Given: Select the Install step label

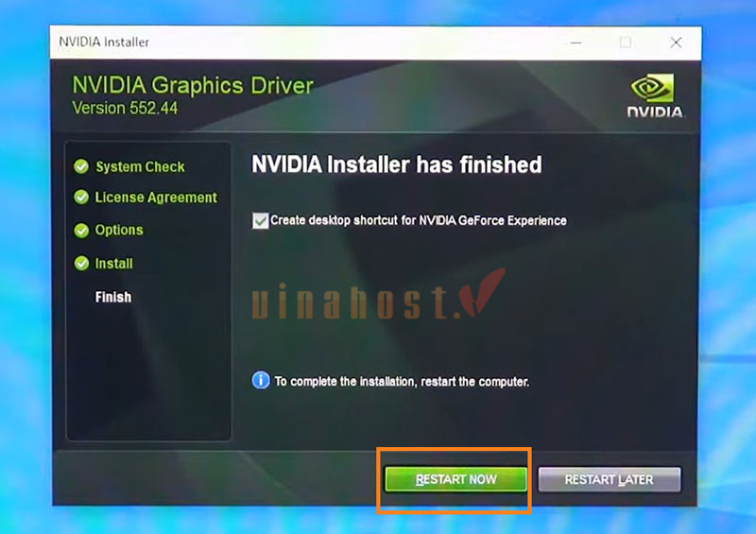Looking at the screenshot, I should 113,264.
